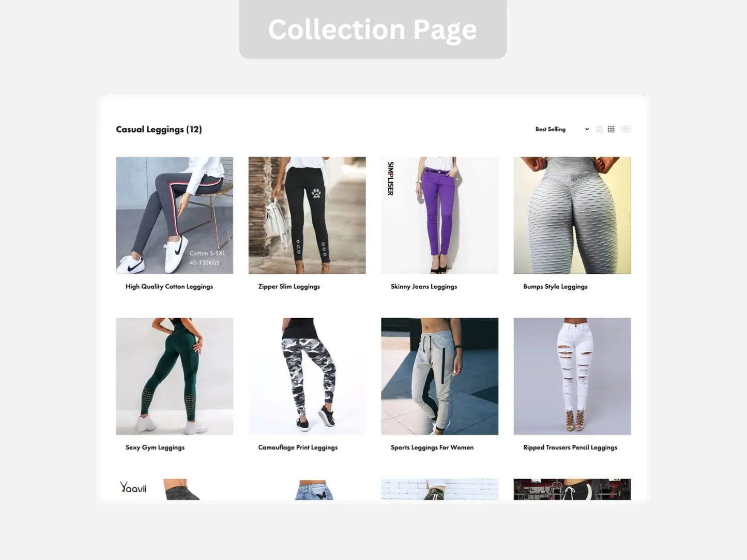The width and height of the screenshot is (747, 560).
Task: Open the Best Selling sort dropdown
Action: [x=562, y=129]
